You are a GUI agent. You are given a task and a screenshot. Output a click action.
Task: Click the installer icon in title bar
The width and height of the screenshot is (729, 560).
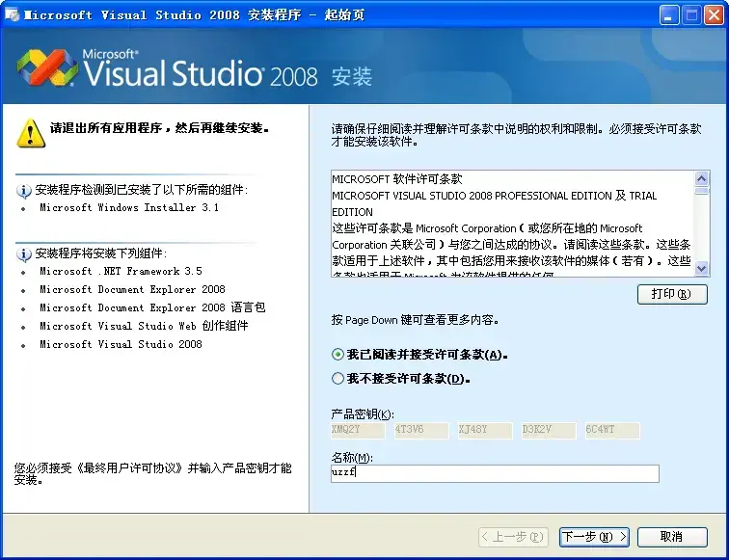coord(13,14)
